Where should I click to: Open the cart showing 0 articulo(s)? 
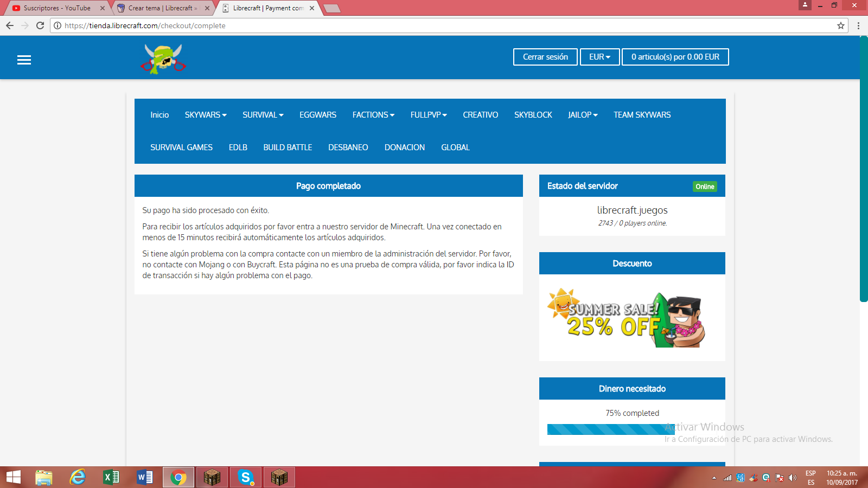pyautogui.click(x=675, y=57)
